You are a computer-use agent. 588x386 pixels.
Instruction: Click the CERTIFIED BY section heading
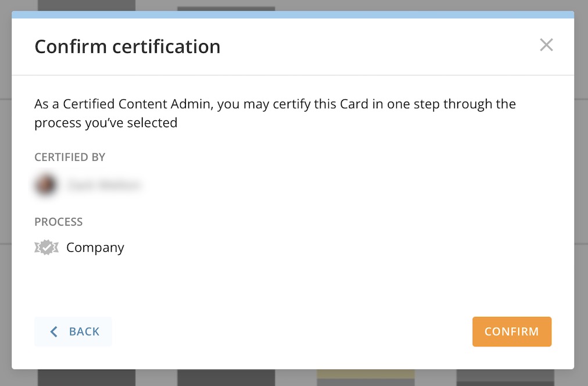click(70, 157)
